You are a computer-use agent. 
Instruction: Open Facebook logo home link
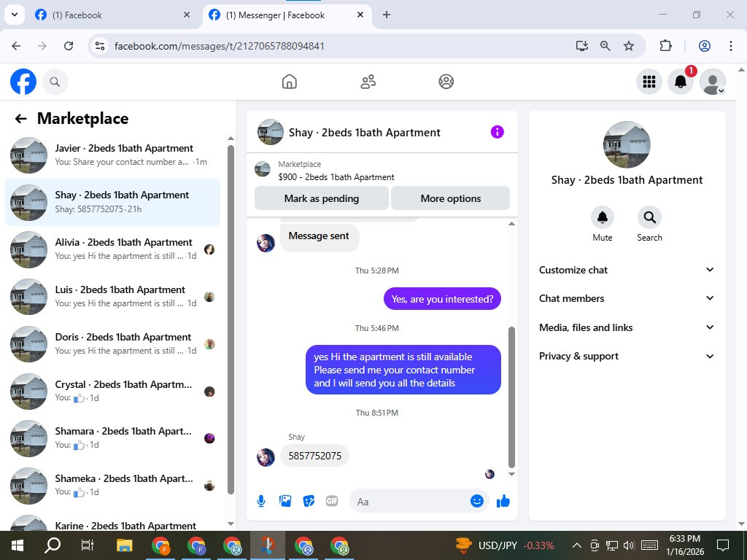(23, 82)
